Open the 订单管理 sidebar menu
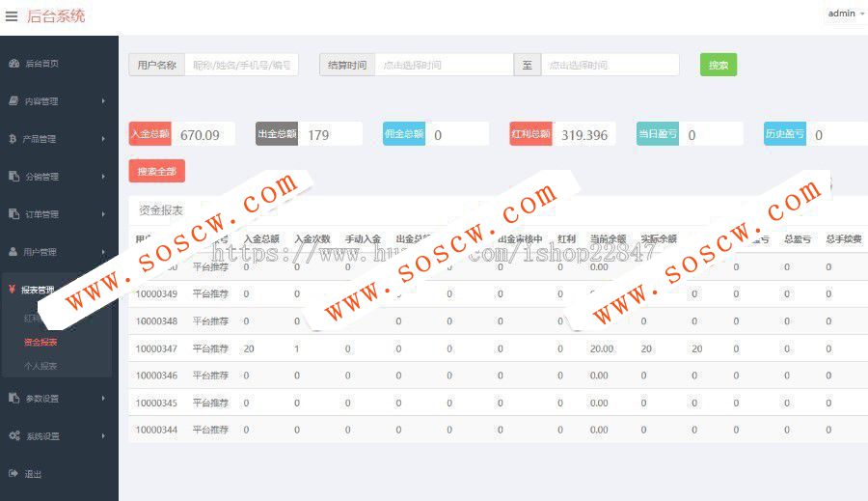Screen dimensions: 868x501 42,214
